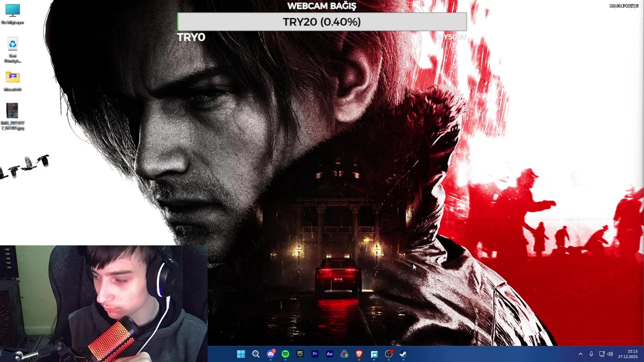The height and width of the screenshot is (362, 644).
Task: Select the Masaüstü folder icon
Action: pyautogui.click(x=13, y=81)
